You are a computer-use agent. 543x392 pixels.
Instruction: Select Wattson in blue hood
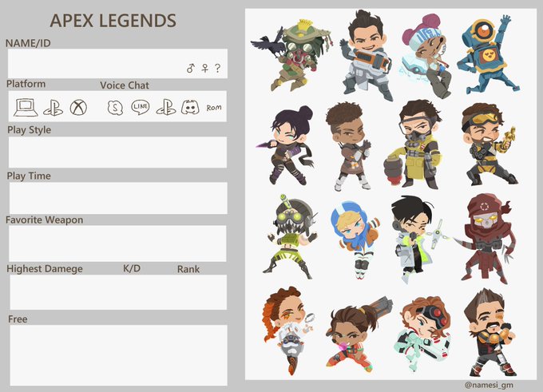click(x=355, y=240)
